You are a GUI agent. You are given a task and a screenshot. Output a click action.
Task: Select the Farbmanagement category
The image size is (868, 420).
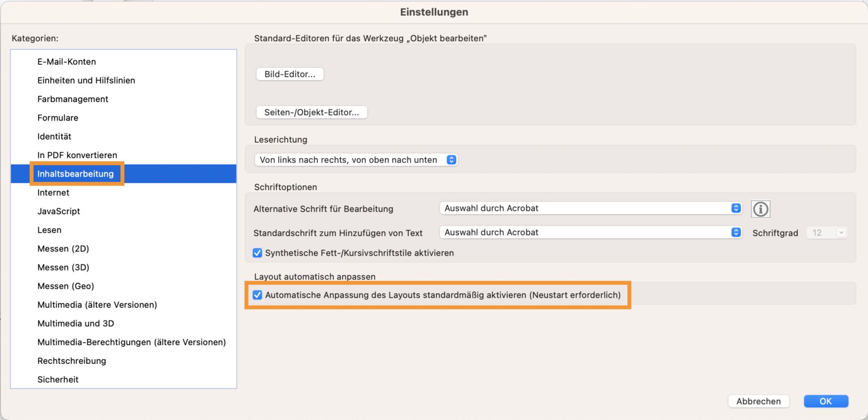73,99
